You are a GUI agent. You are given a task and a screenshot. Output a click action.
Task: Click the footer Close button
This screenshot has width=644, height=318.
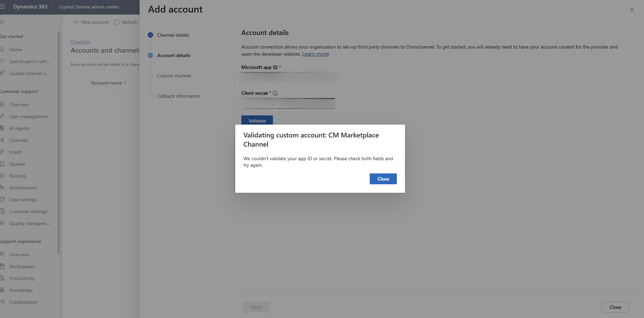tap(615, 307)
